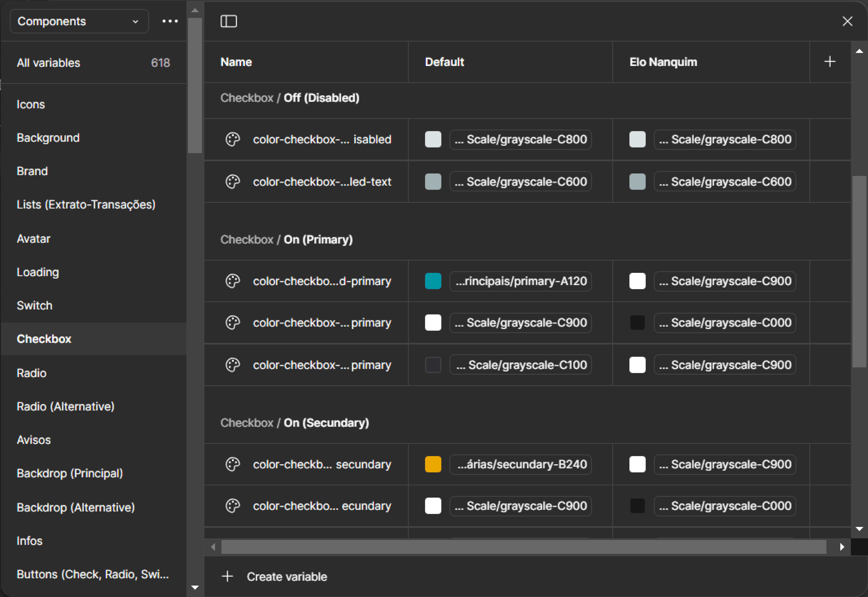Click the plus icon to add mode column
The image size is (868, 597).
click(x=830, y=62)
